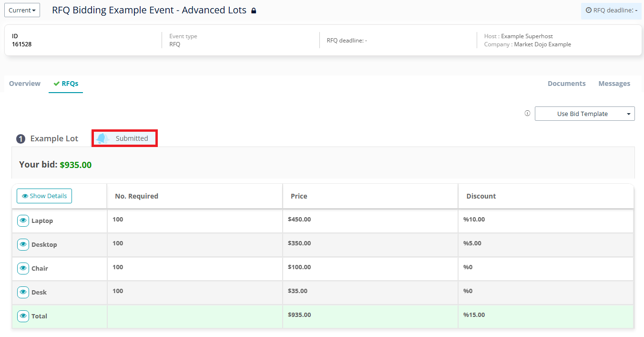Click the event title RFQ Bidding Example Event

click(x=149, y=10)
